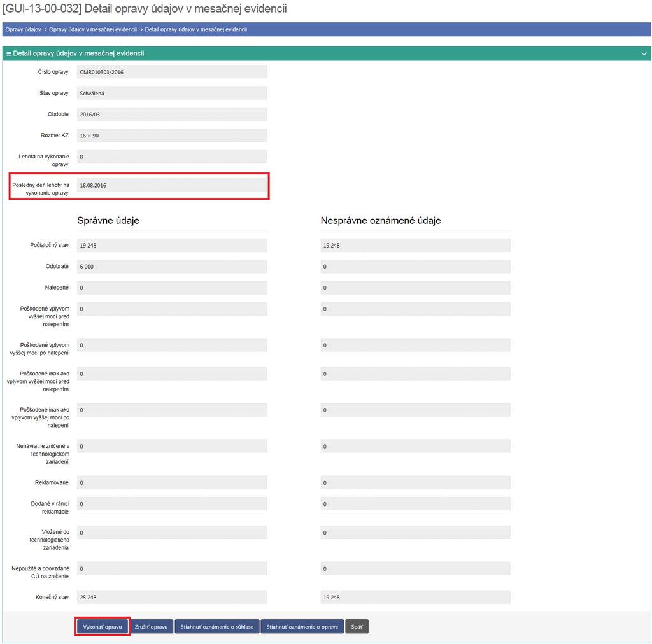Click the Správne údaje heading

click(108, 221)
